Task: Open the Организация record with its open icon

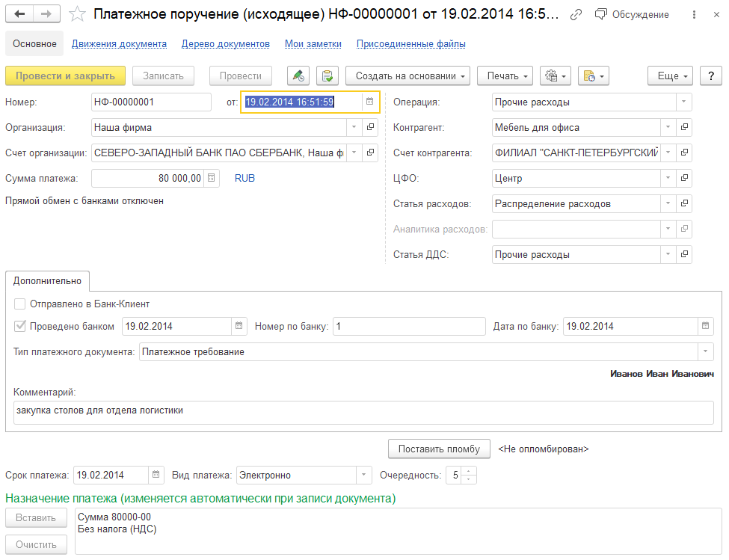Action: click(x=370, y=127)
